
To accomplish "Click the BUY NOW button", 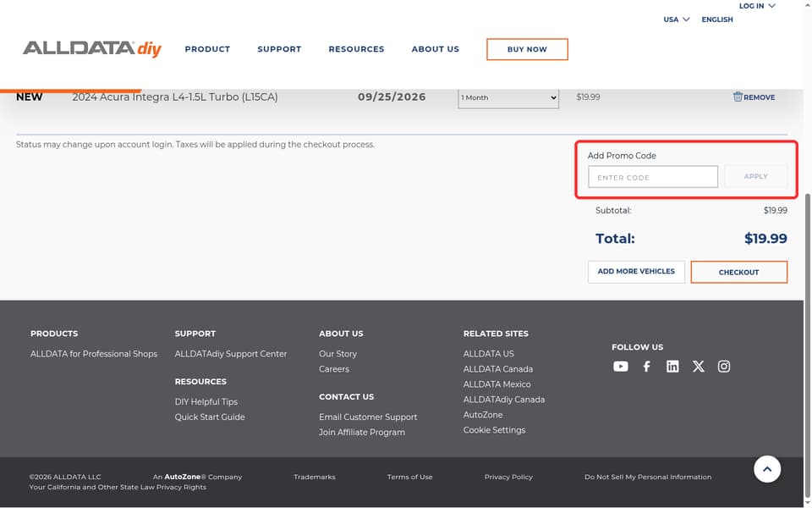I will pos(527,49).
